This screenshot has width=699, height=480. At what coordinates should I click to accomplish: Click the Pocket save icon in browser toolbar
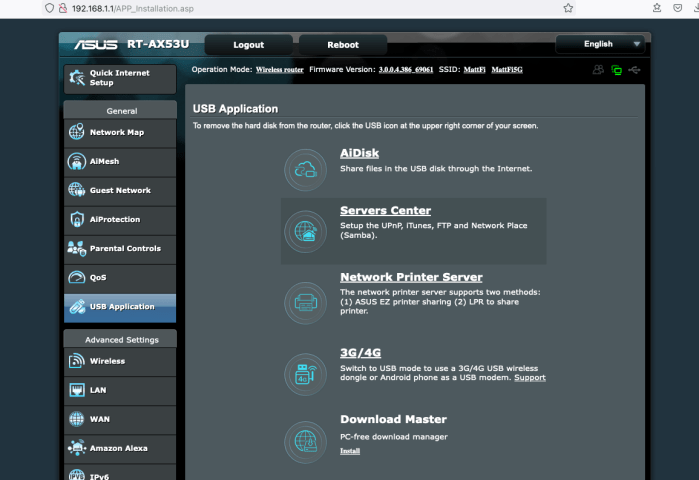[678, 8]
